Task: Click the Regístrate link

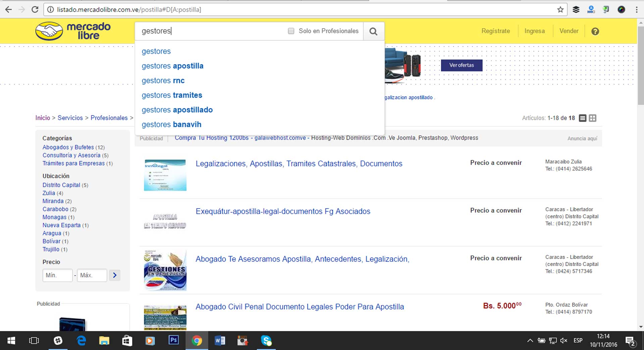Action: [495, 31]
